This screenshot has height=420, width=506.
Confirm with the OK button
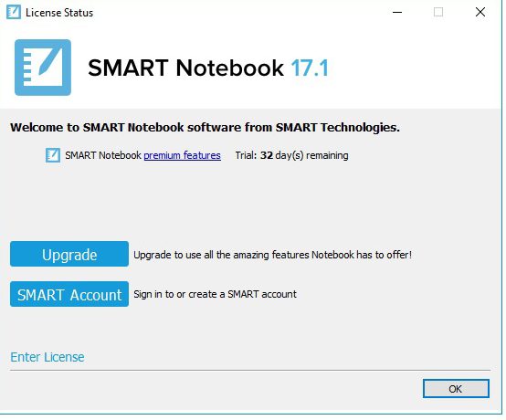pyautogui.click(x=456, y=389)
